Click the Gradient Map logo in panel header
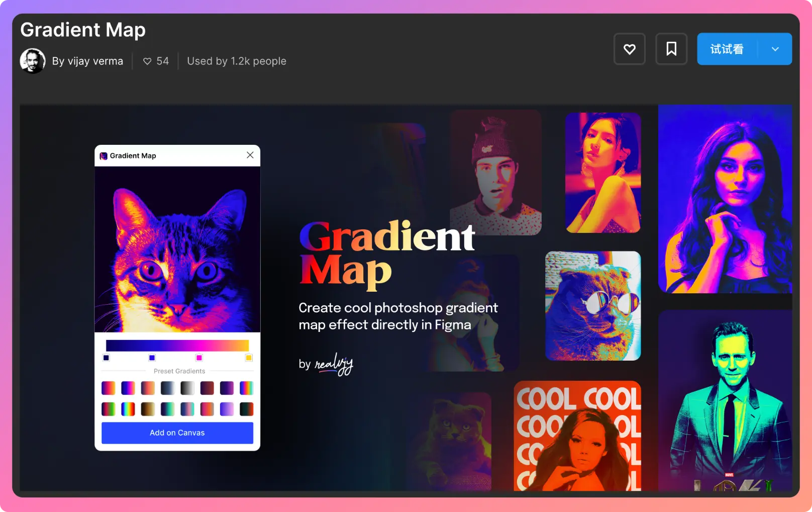Viewport: 812px width, 512px height. (x=104, y=156)
